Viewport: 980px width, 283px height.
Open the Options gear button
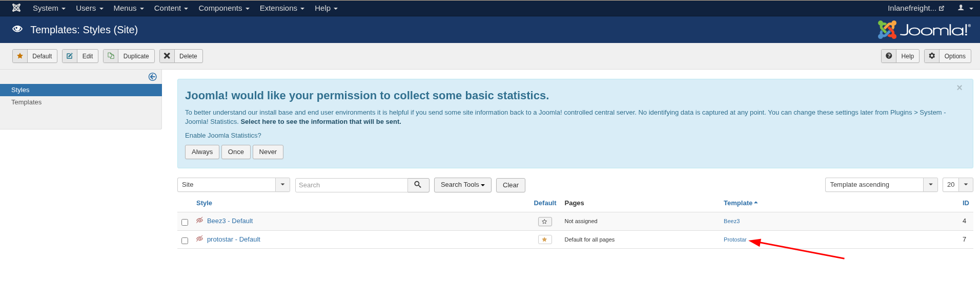(x=947, y=56)
